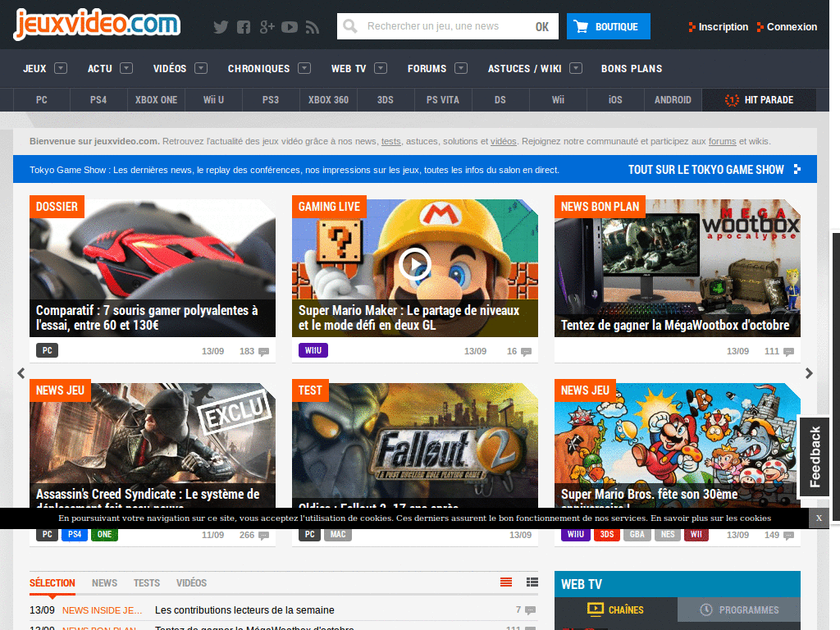840x630 pixels.
Task: Click the jeuxvideo.com logo
Action: (97, 24)
